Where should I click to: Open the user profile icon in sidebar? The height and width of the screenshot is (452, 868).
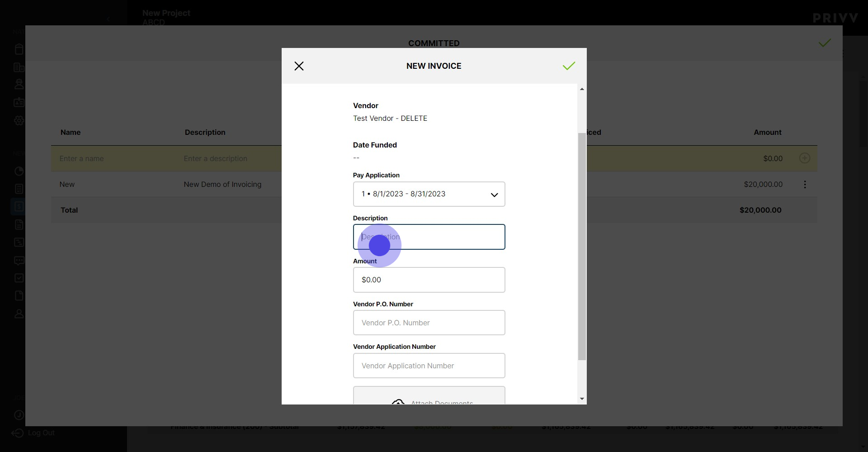pyautogui.click(x=19, y=314)
